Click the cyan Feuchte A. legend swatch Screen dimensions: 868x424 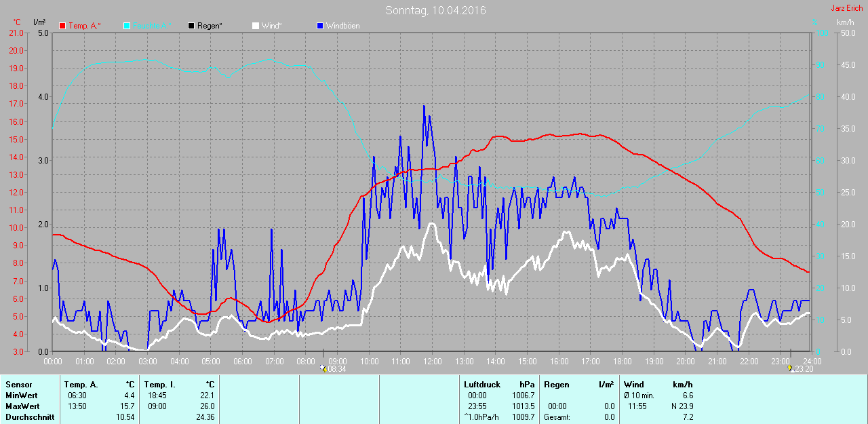(x=127, y=26)
